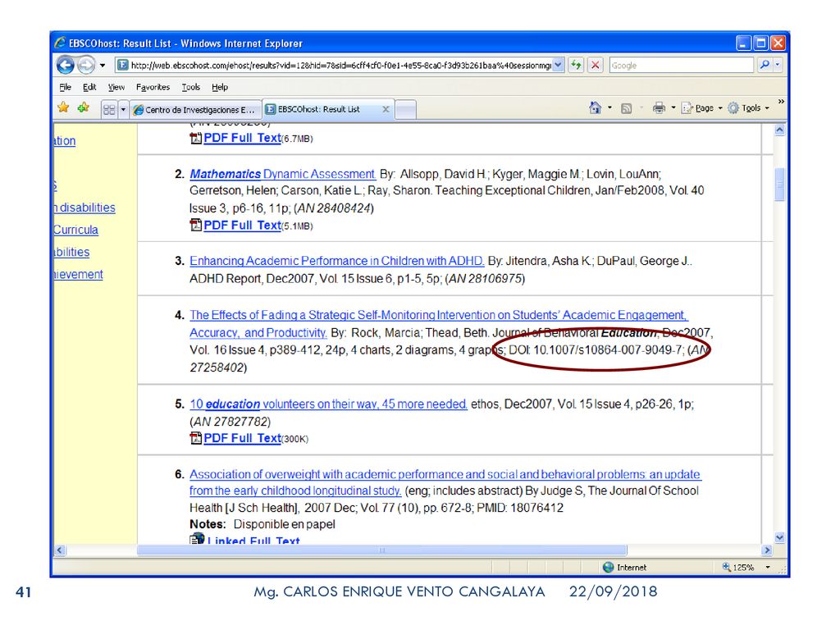
Task: Open the search provider options dropdown
Action: (x=778, y=65)
